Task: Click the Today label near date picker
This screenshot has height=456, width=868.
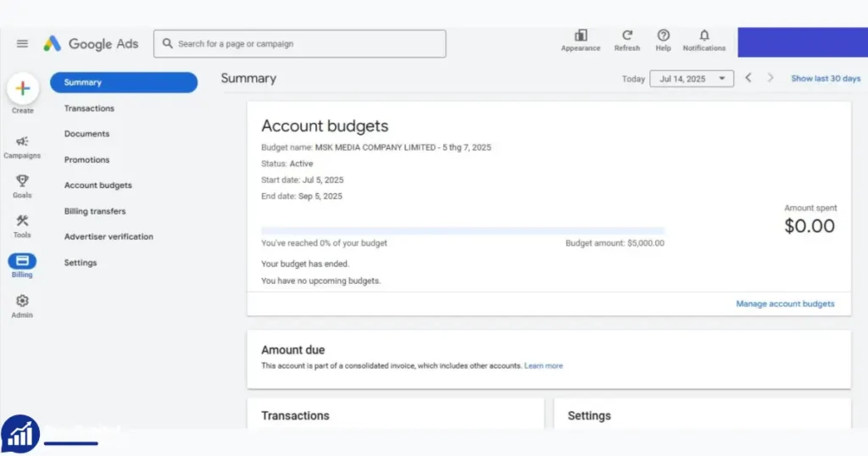Action: (x=633, y=79)
